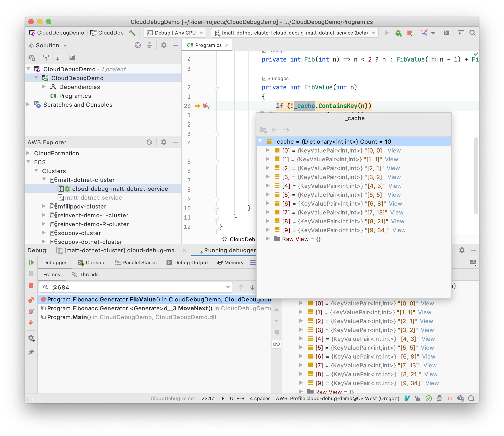The image size is (504, 436).
Task: Click the '3 usages' code hint link
Action: click(275, 78)
